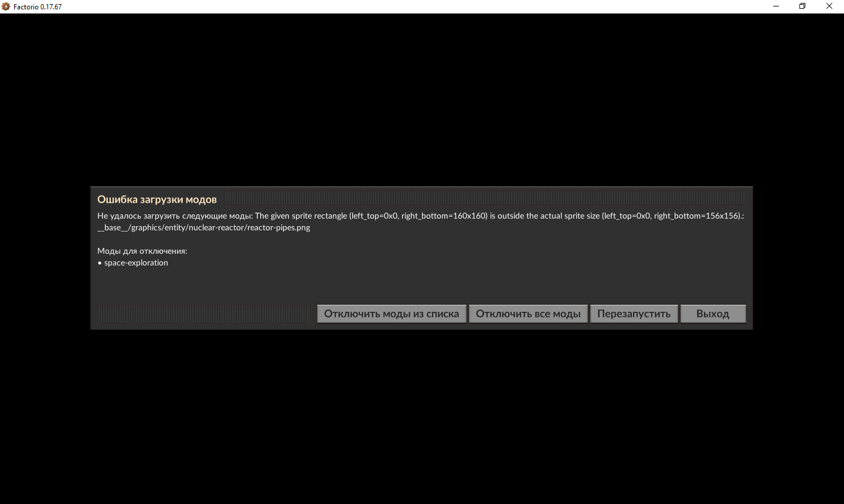
Task: Click the "Factorio 0.17.67" window title text
Action: pyautogui.click(x=38, y=6)
